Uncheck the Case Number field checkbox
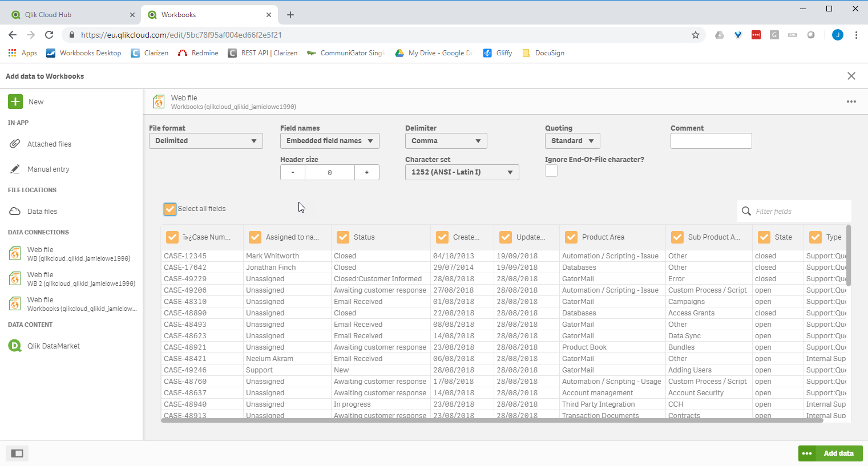 click(x=172, y=237)
